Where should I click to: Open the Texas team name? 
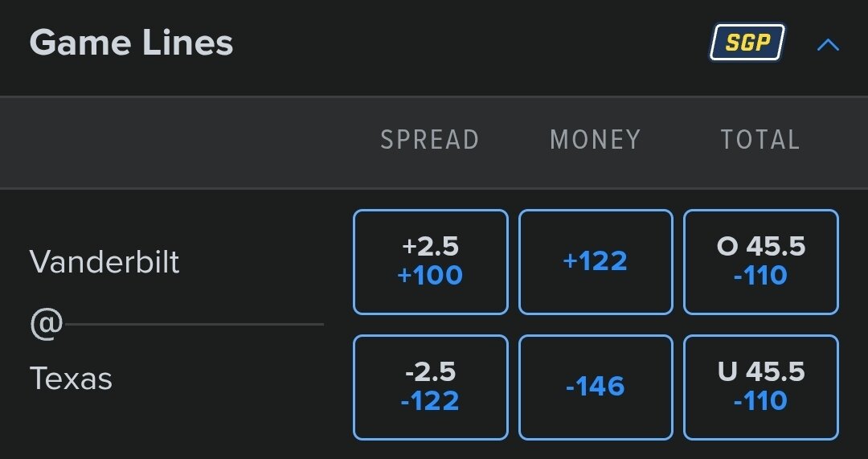[71, 378]
